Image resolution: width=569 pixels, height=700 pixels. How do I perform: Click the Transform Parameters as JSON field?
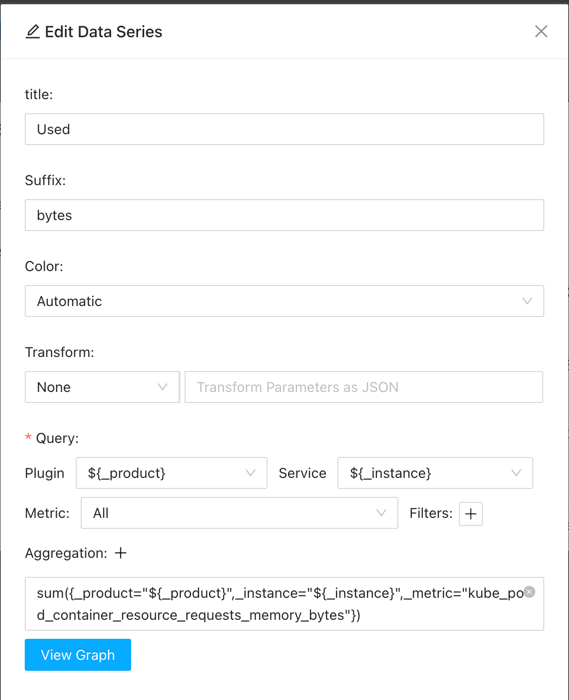point(364,387)
